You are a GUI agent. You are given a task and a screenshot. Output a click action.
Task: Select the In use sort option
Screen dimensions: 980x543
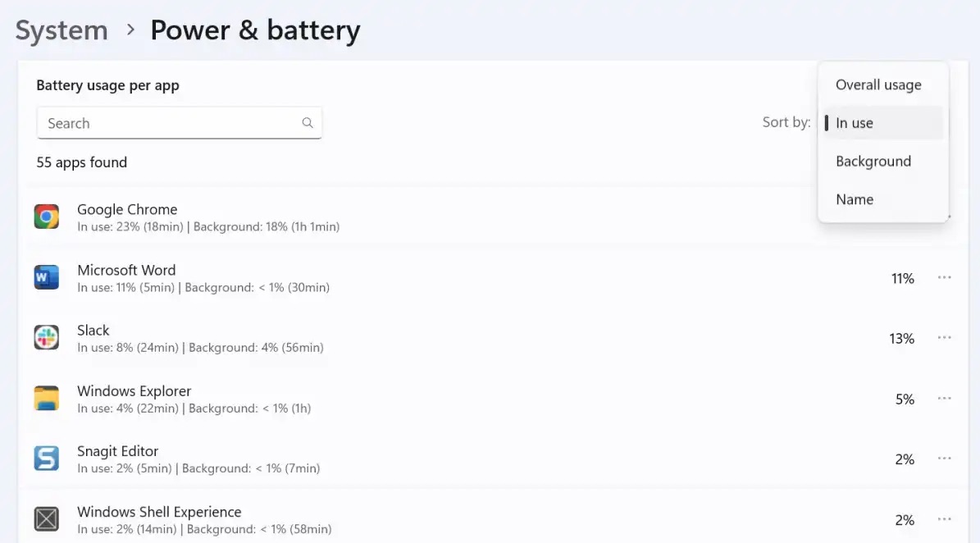click(855, 122)
